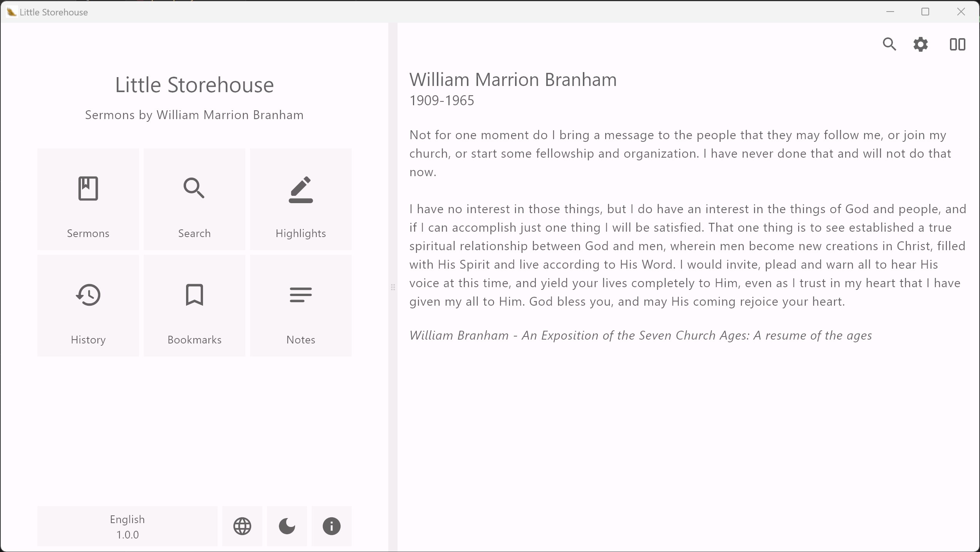Click the Seven Church Ages citation text
980x552 pixels.
[x=640, y=335]
